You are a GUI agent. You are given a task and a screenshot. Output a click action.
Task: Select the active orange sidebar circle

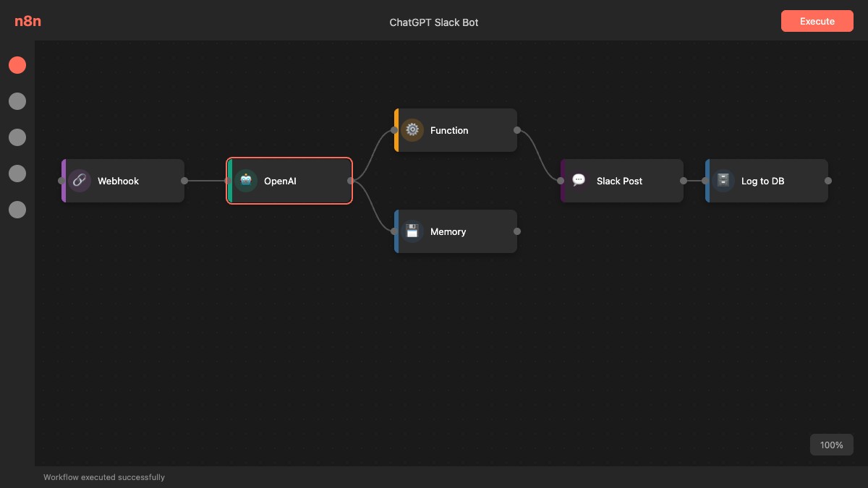click(17, 65)
